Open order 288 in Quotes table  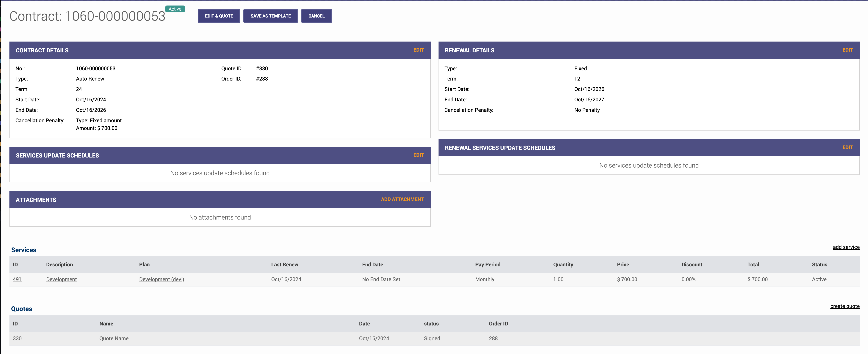(x=493, y=338)
